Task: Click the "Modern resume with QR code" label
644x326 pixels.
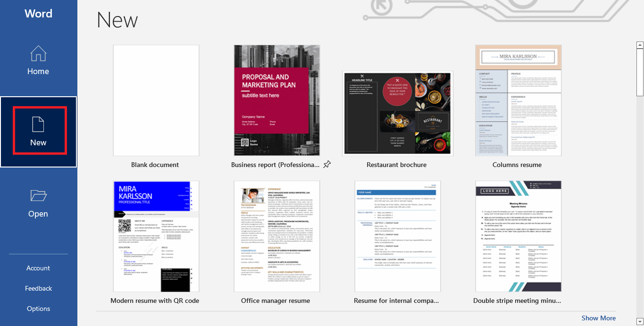Action: (155, 301)
